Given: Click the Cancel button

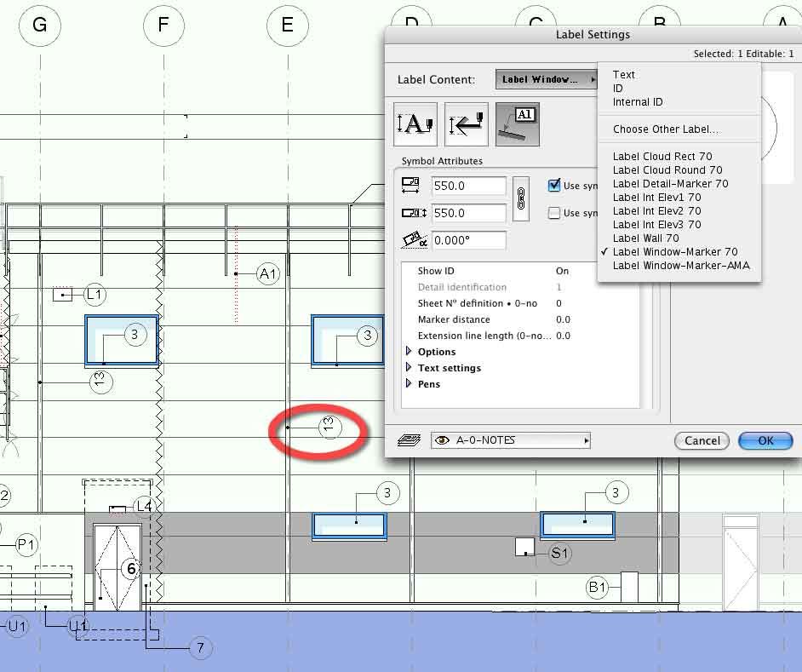Looking at the screenshot, I should [x=702, y=440].
